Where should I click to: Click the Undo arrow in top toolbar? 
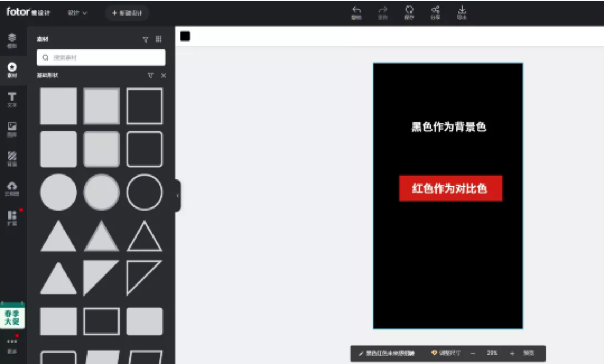click(356, 13)
